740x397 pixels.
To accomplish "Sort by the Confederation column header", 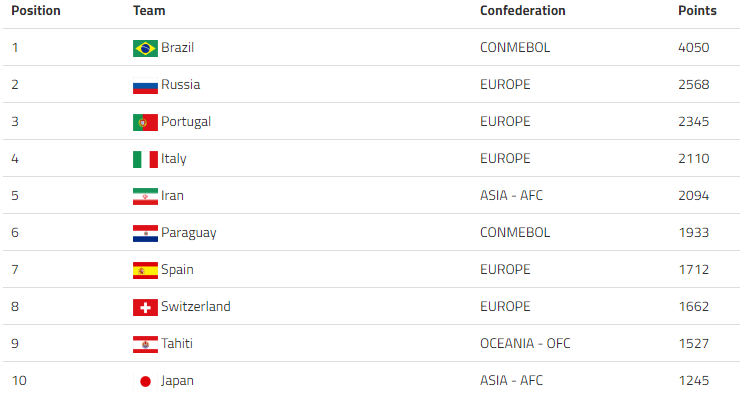I will [522, 10].
